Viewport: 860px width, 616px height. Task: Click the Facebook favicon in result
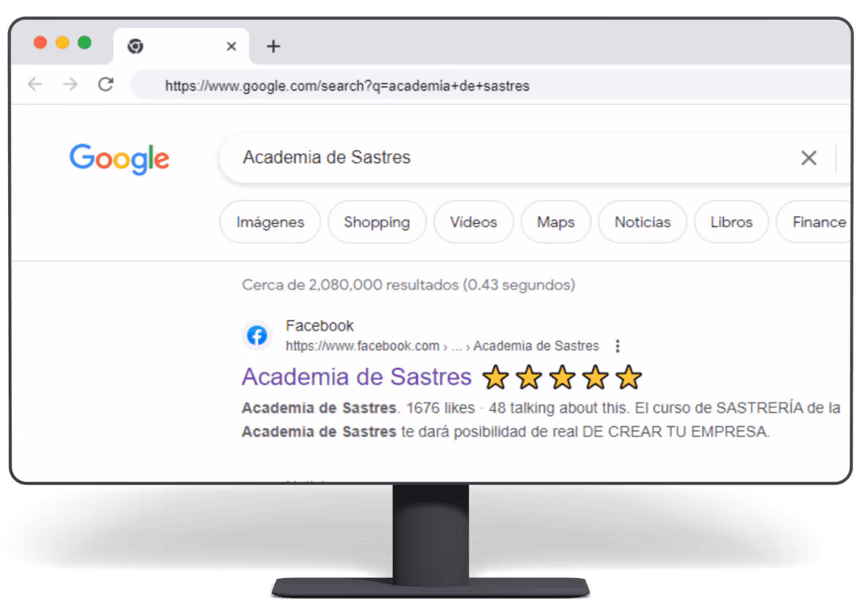(257, 335)
